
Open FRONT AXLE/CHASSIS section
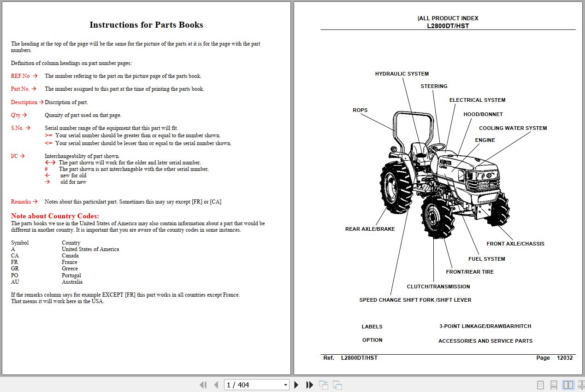coord(515,244)
